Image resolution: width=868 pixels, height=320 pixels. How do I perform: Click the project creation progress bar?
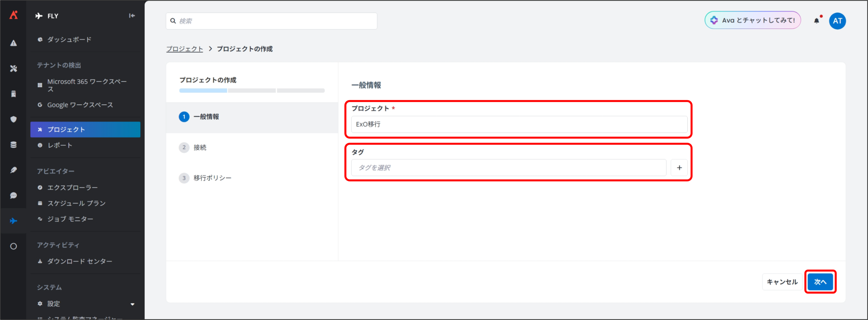point(252,91)
